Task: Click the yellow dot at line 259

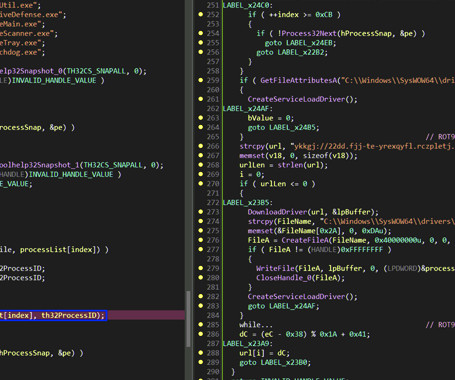Action: pos(201,80)
